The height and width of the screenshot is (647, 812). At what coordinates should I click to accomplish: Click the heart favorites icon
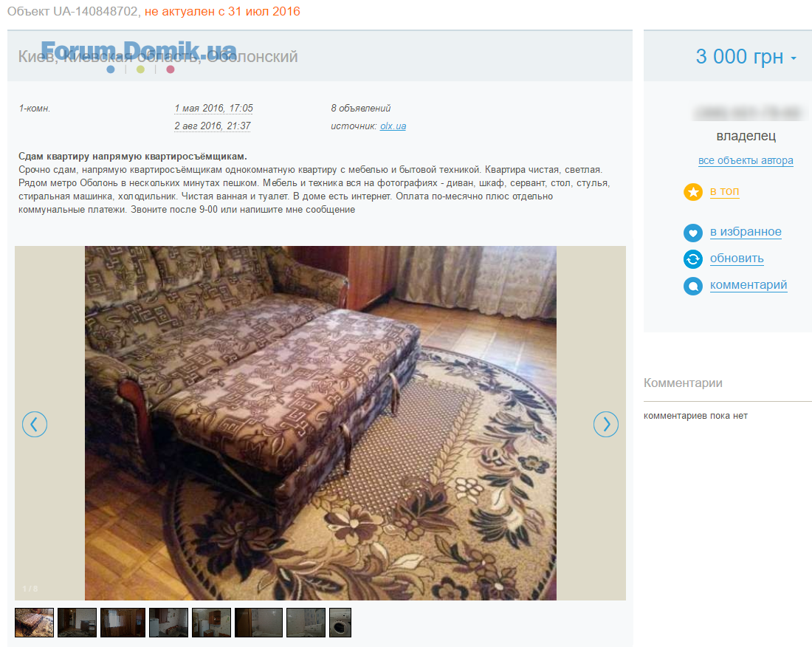pos(693,233)
